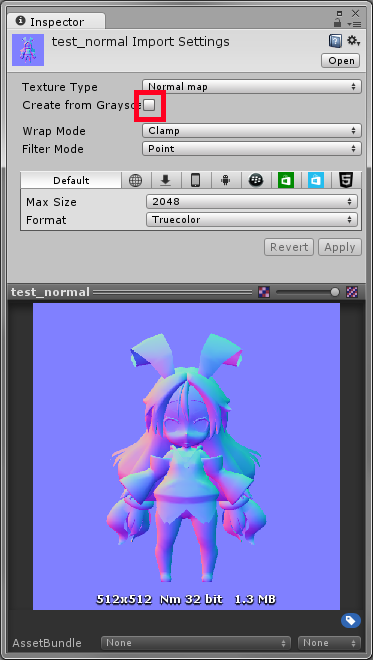The height and width of the screenshot is (660, 373).
Task: Click the test_normal asset thumbnail icon
Action: coord(28,50)
